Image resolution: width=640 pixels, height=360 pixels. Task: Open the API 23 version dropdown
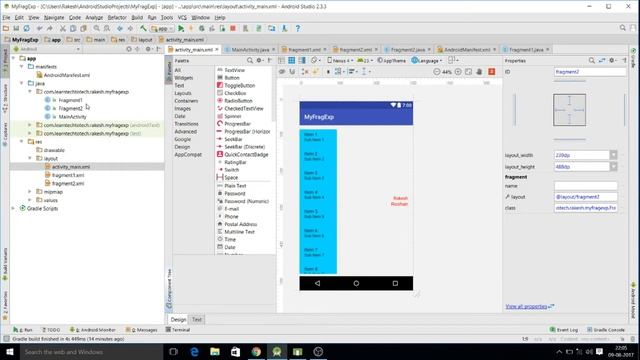point(365,60)
